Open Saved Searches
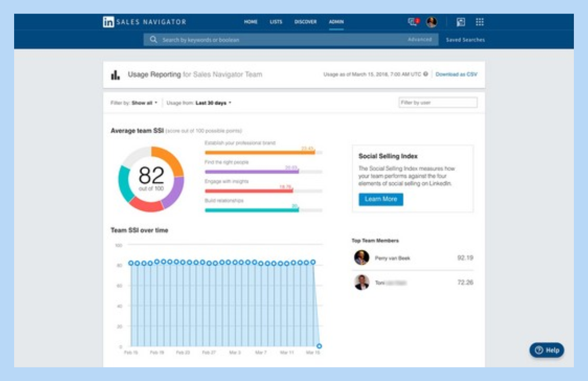This screenshot has width=588, height=381. (x=465, y=39)
